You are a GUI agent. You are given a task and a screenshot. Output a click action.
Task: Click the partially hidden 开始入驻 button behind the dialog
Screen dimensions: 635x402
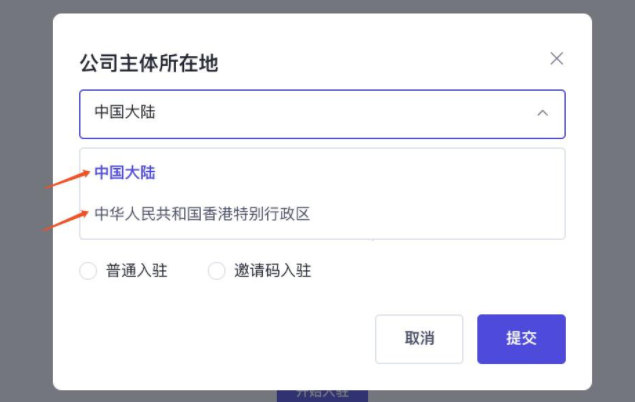322,396
